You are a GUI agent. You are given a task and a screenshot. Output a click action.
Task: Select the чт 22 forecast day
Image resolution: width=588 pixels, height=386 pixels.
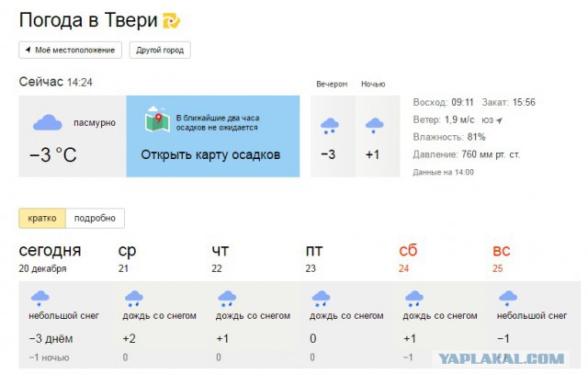220,258
